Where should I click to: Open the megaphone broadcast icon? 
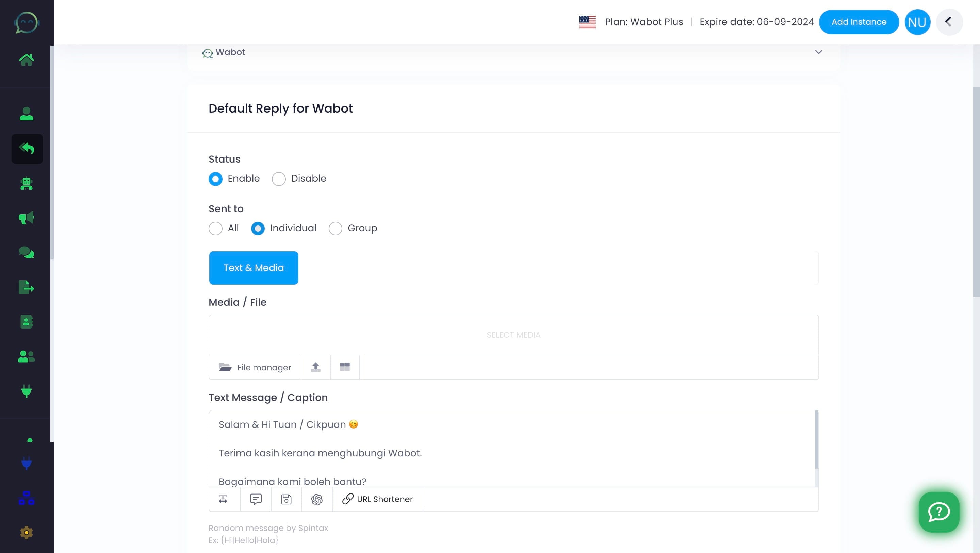26,218
